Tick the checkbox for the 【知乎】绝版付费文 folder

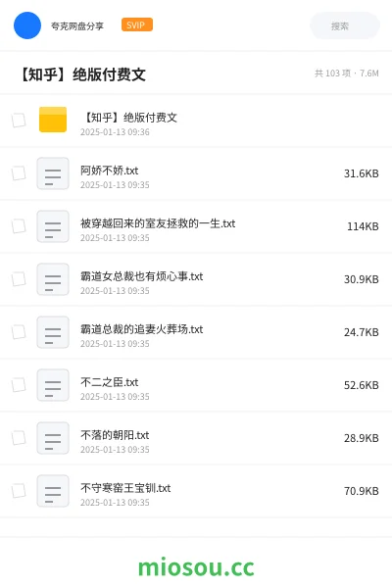pos(19,121)
